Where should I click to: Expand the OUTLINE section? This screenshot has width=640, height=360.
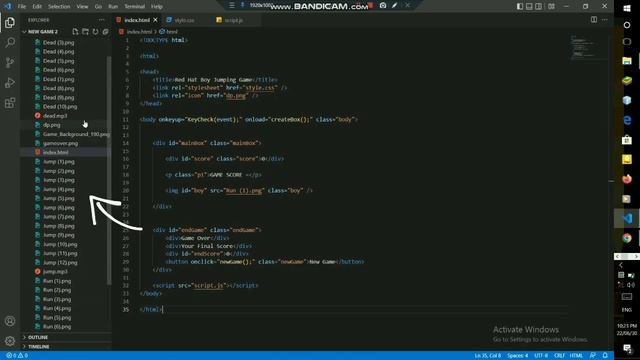(38, 337)
